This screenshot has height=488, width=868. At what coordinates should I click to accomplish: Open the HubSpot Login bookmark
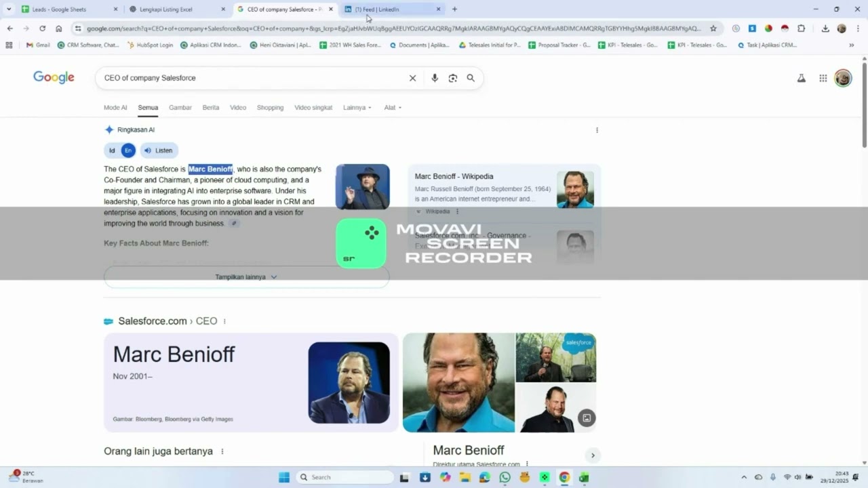150,45
